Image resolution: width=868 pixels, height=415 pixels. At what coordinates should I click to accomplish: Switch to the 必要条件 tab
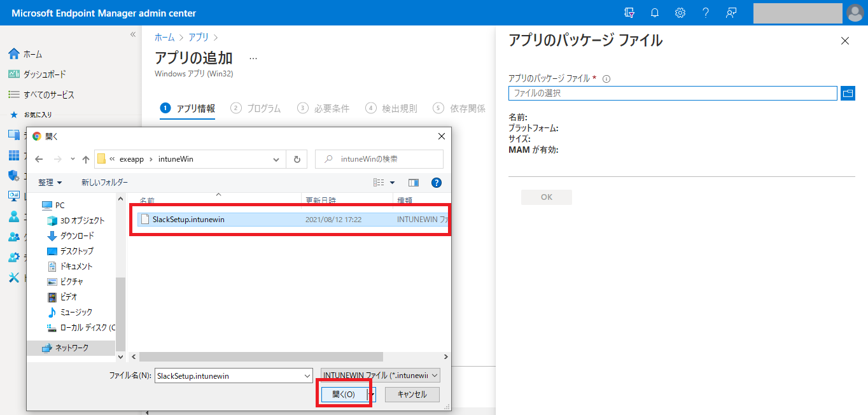[323, 108]
